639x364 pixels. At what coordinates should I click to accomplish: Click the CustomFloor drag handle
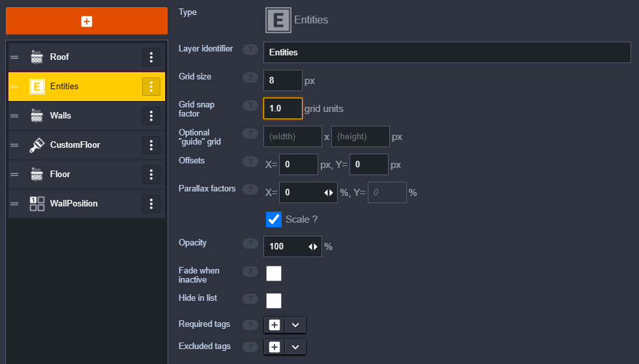[x=14, y=145]
